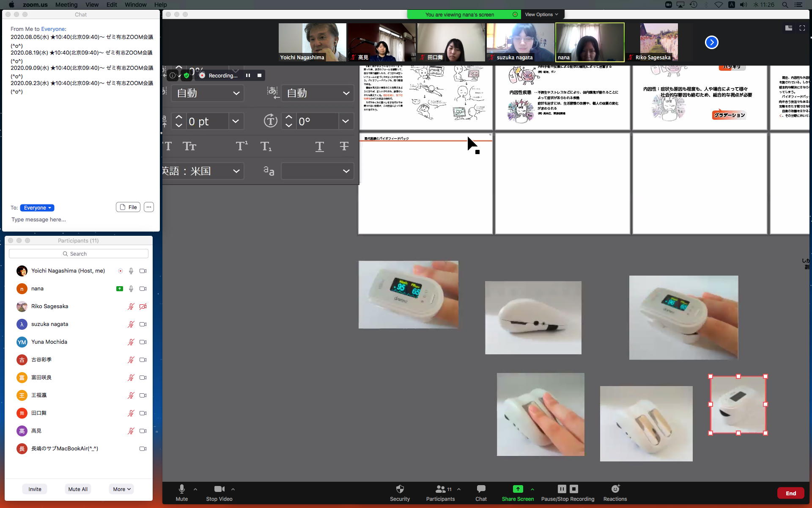Show next video thumbnails arrow
The height and width of the screenshot is (508, 812).
point(711,42)
